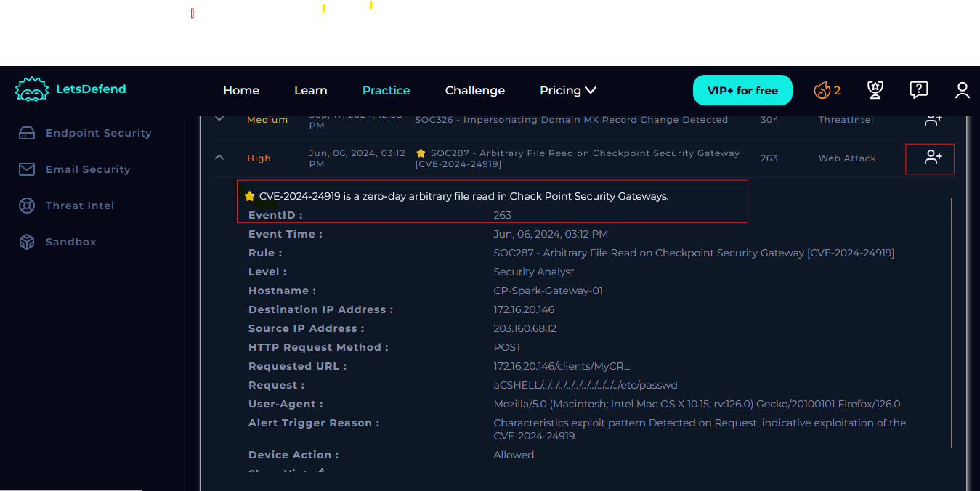Click the Email Security envelope icon

coord(27,169)
